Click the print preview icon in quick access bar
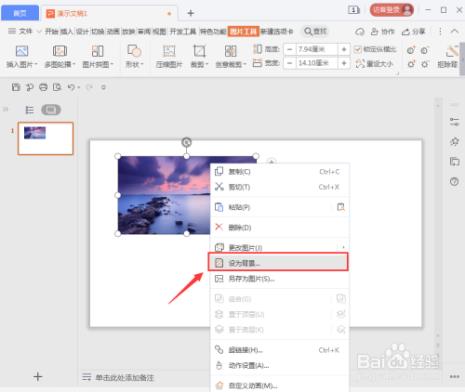Screen dimensions: 465x392 [57, 87]
